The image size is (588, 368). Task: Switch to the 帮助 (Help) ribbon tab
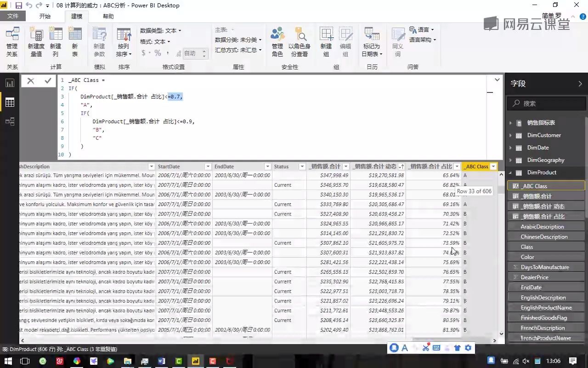click(107, 16)
